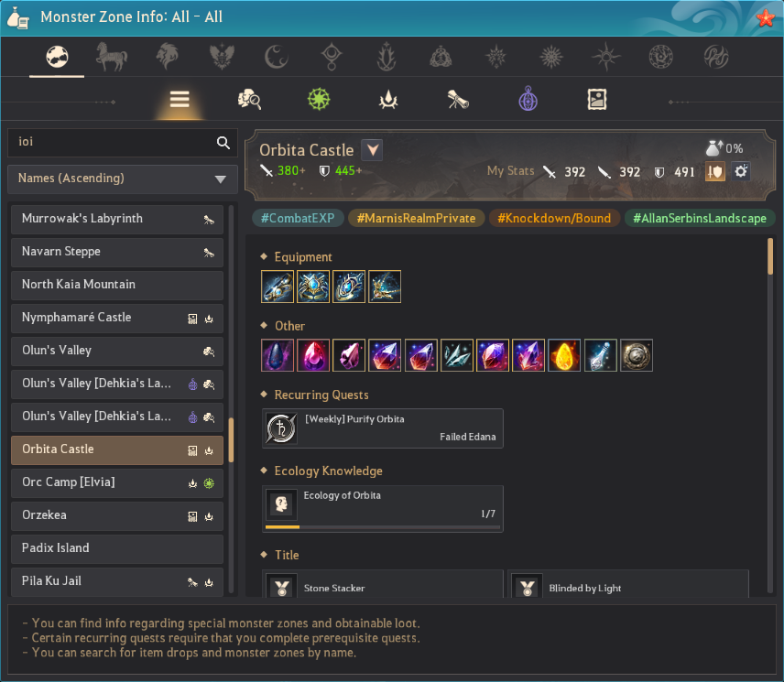Click the green sun filter icon
The height and width of the screenshot is (682, 784).
[x=319, y=99]
